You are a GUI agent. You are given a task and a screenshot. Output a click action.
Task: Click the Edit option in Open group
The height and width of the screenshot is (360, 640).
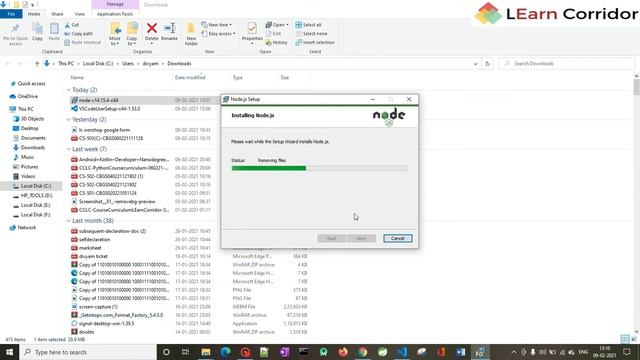coord(273,33)
